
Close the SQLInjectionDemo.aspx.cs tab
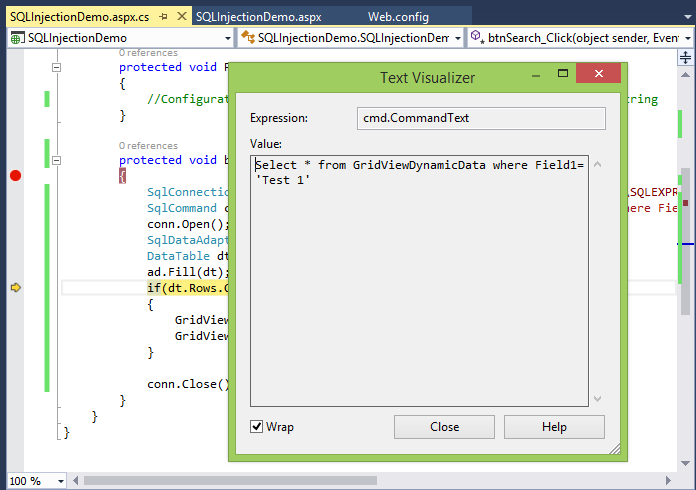(182, 16)
